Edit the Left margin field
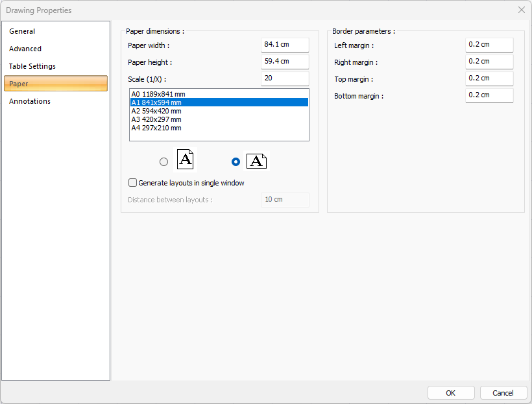This screenshot has width=532, height=404. 489,45
